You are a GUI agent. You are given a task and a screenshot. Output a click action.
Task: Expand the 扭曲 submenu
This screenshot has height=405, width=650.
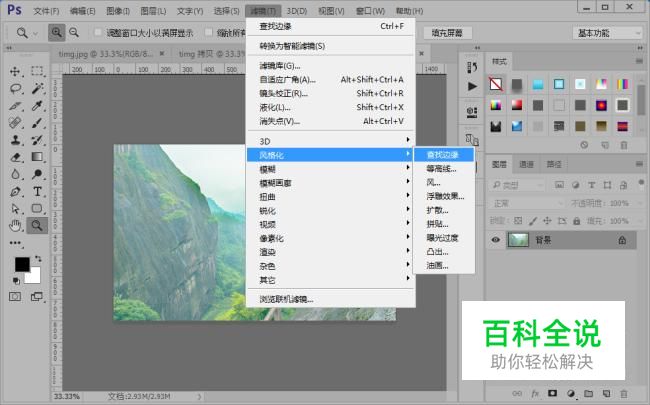coord(331,196)
